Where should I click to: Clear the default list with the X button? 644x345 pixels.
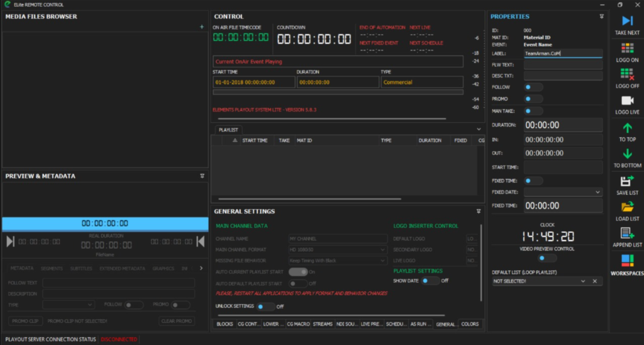[x=595, y=281]
